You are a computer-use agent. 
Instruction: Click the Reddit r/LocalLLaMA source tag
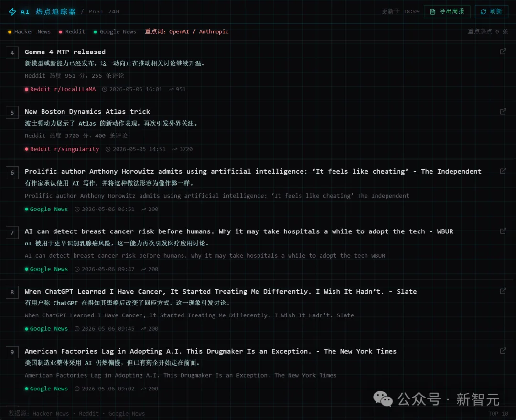[60, 89]
